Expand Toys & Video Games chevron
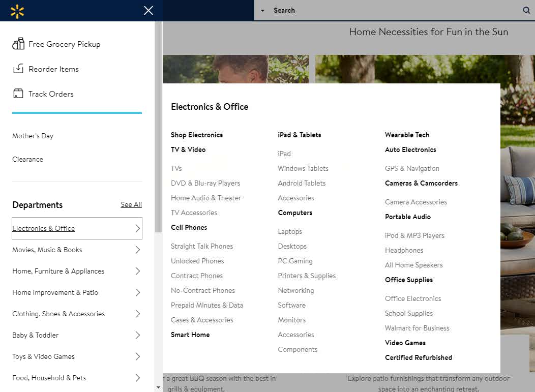535x392 pixels. (137, 356)
